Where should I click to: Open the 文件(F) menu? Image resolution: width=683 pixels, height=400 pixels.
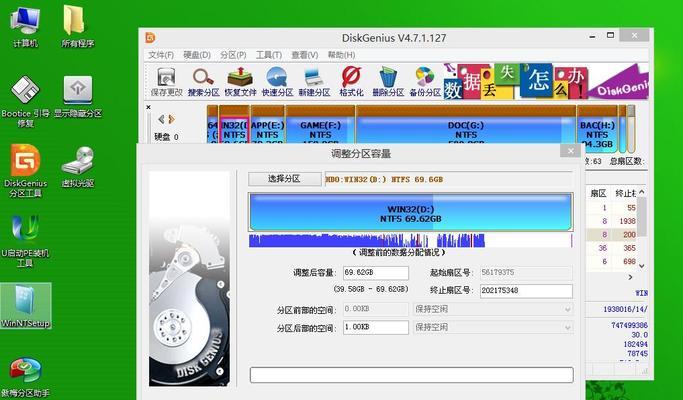coord(161,55)
